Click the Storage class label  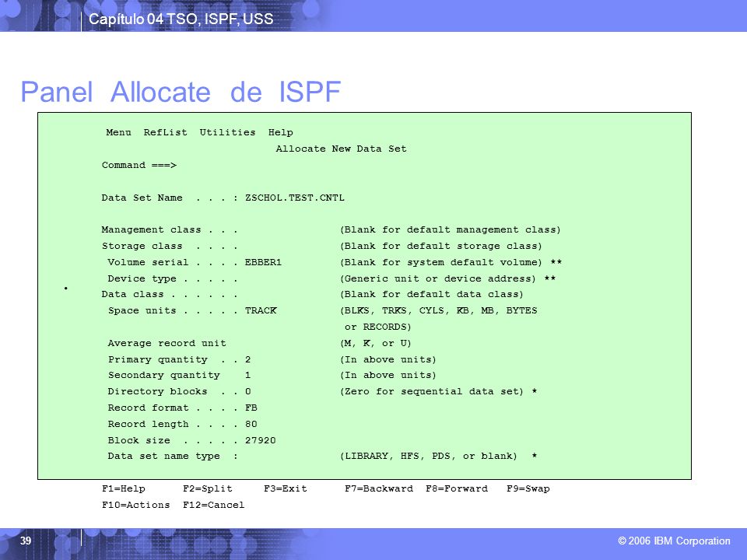[142, 247]
